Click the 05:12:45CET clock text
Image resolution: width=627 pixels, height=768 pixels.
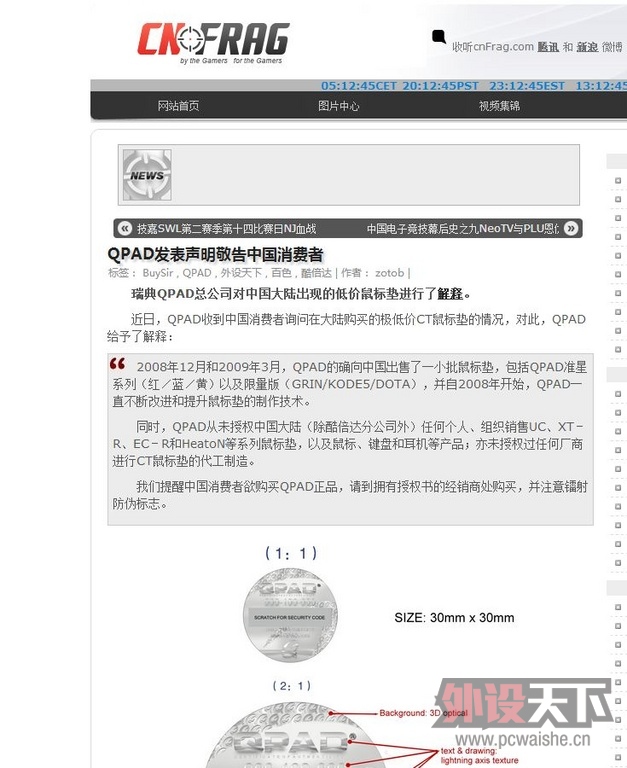pos(359,86)
